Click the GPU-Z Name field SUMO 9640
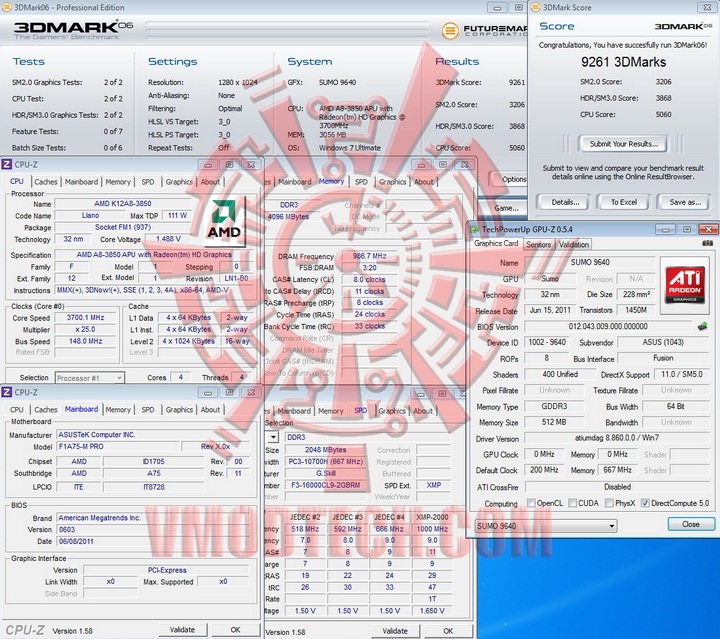Image resolution: width=720 pixels, height=639 pixels. (x=590, y=262)
